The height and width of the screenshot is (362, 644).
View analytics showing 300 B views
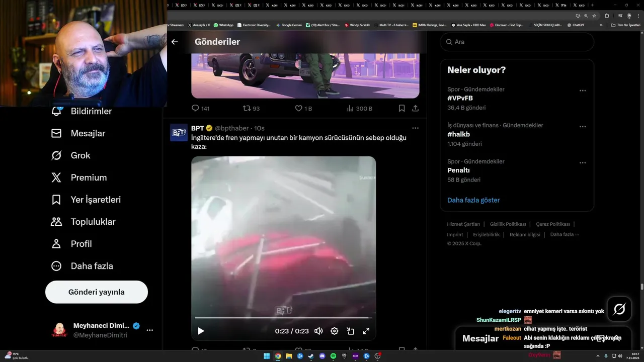(359, 108)
